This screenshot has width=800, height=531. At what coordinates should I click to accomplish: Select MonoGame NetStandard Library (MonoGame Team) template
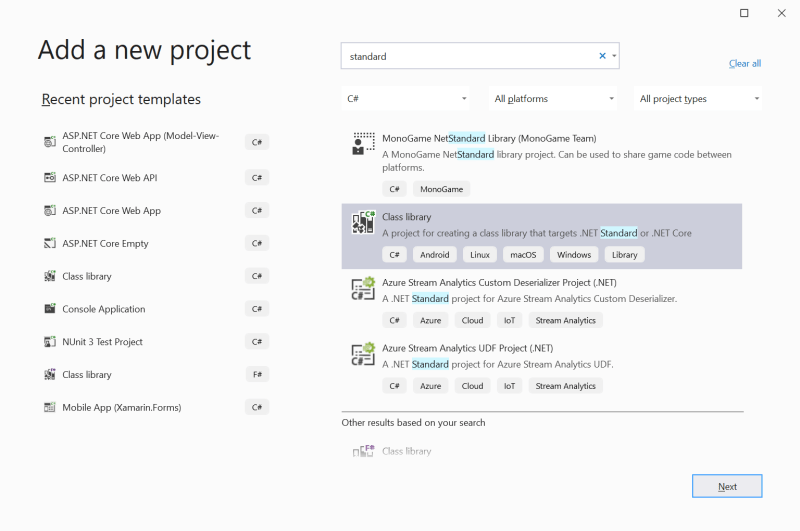tap(542, 164)
